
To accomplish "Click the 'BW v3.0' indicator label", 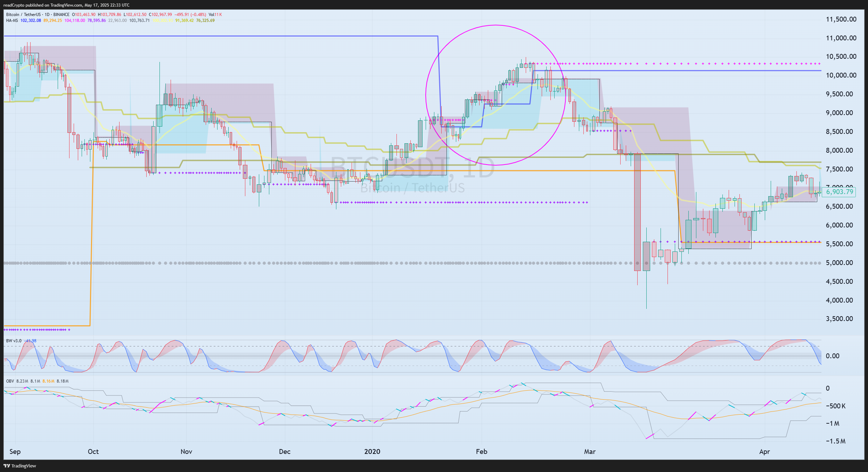I will tap(14, 341).
